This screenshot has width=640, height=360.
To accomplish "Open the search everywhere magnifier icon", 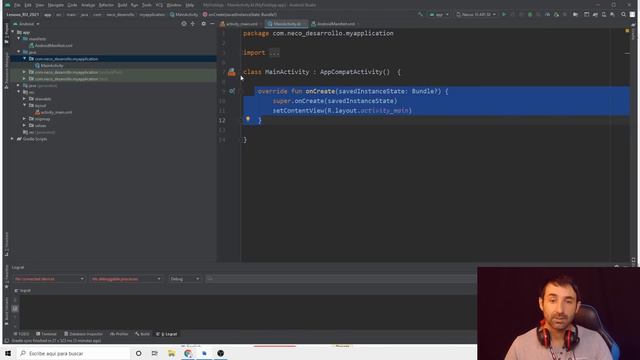I will coord(623,14).
